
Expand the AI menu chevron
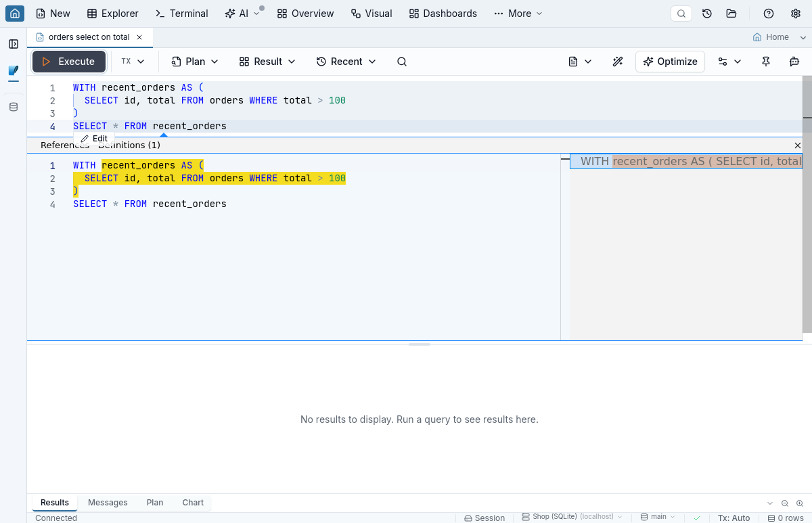tap(256, 14)
